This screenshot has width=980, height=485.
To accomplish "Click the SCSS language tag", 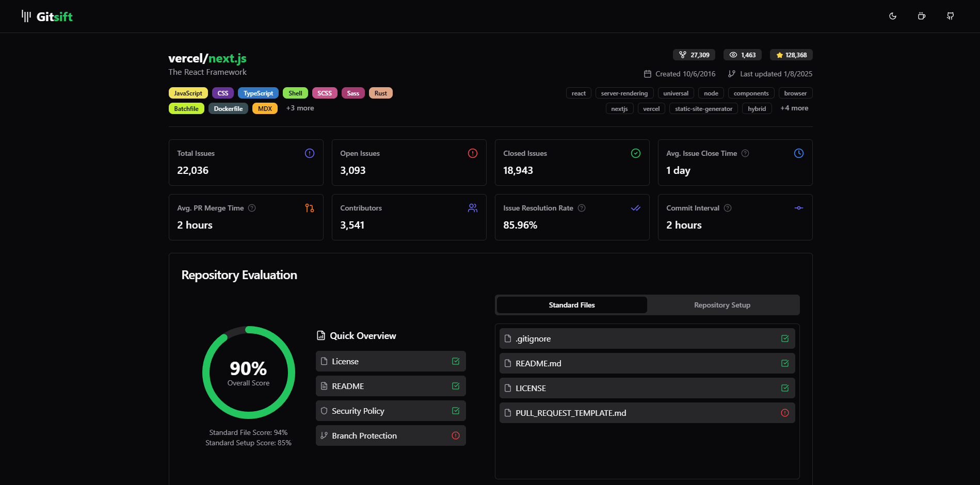I will coord(325,93).
